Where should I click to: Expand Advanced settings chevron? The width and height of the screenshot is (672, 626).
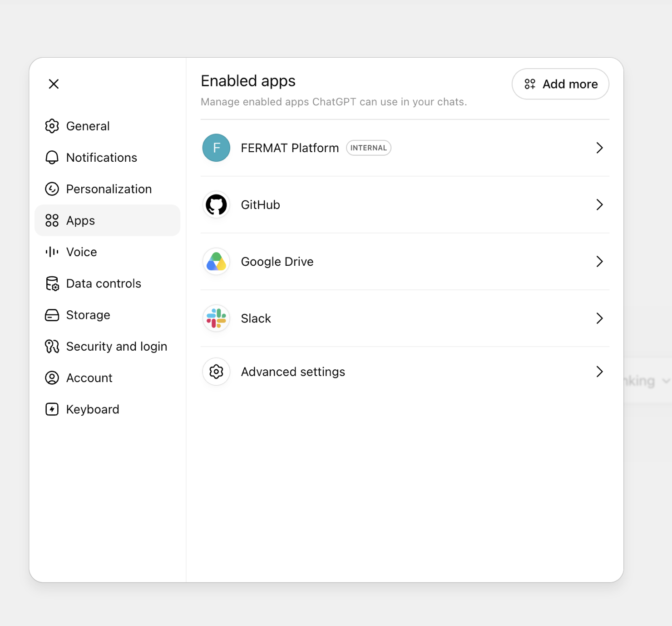tap(599, 372)
